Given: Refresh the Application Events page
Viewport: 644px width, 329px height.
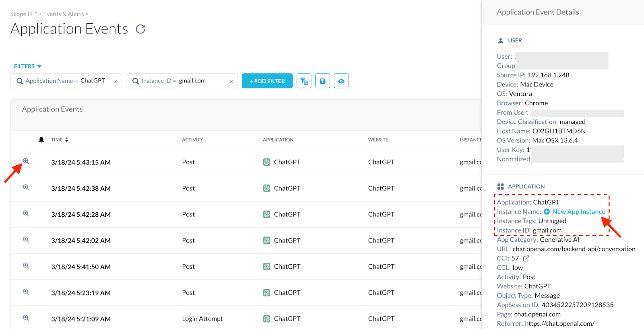Looking at the screenshot, I should point(140,29).
